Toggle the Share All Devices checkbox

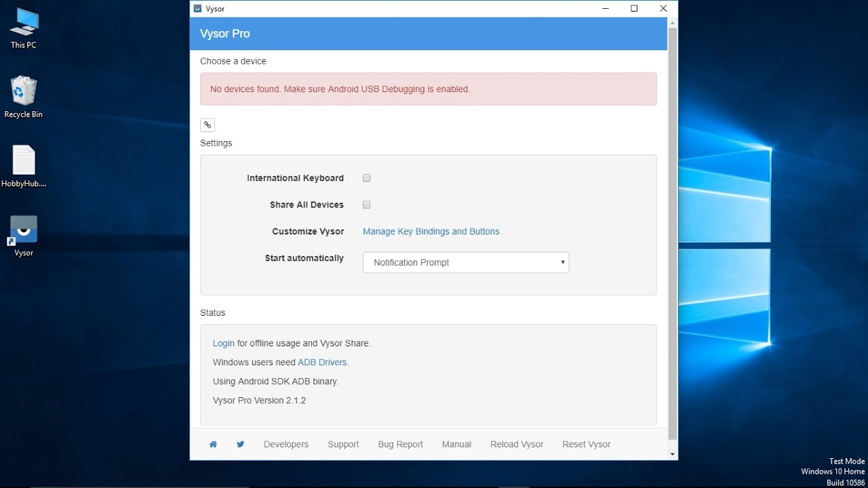pos(367,205)
